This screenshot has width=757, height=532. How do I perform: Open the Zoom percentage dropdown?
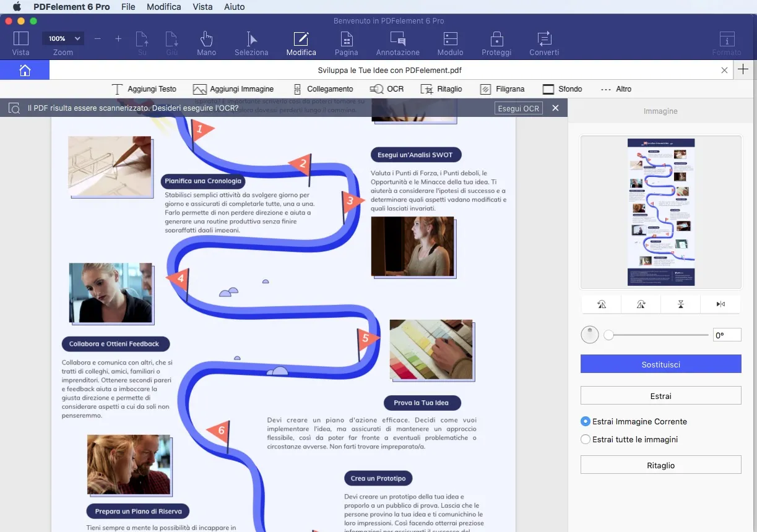63,38
